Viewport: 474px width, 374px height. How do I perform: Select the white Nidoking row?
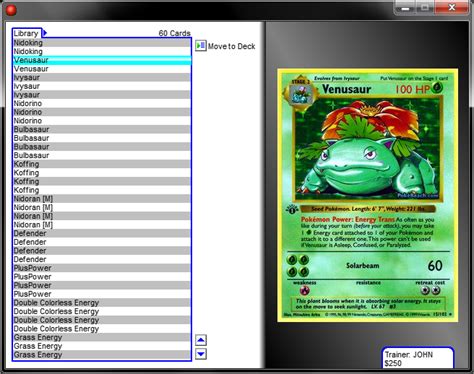tap(102, 51)
